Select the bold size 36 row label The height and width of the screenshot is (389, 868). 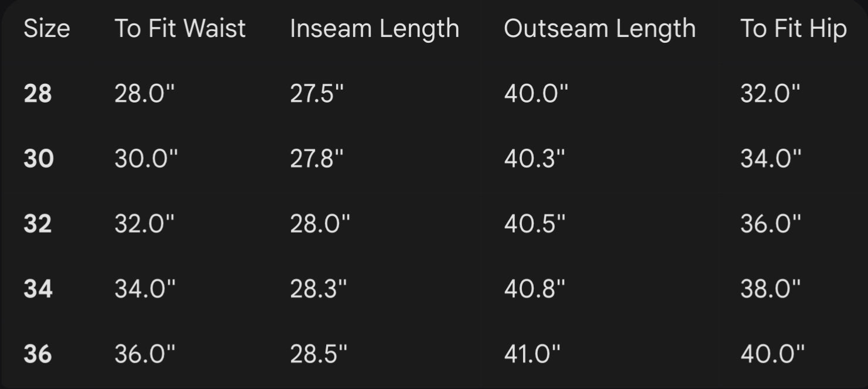[38, 354]
